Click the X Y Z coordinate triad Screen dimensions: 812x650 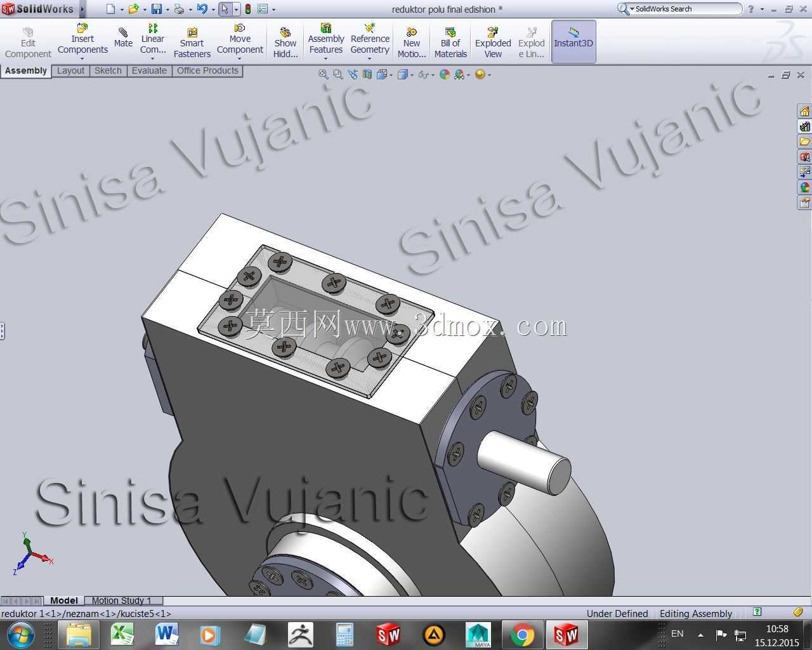pos(32,554)
